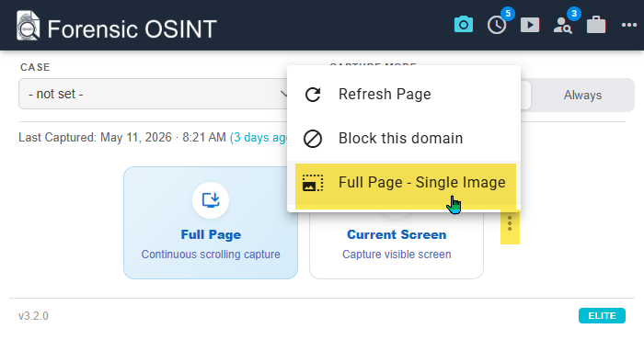Open the camera capture icon in header

pyautogui.click(x=464, y=25)
